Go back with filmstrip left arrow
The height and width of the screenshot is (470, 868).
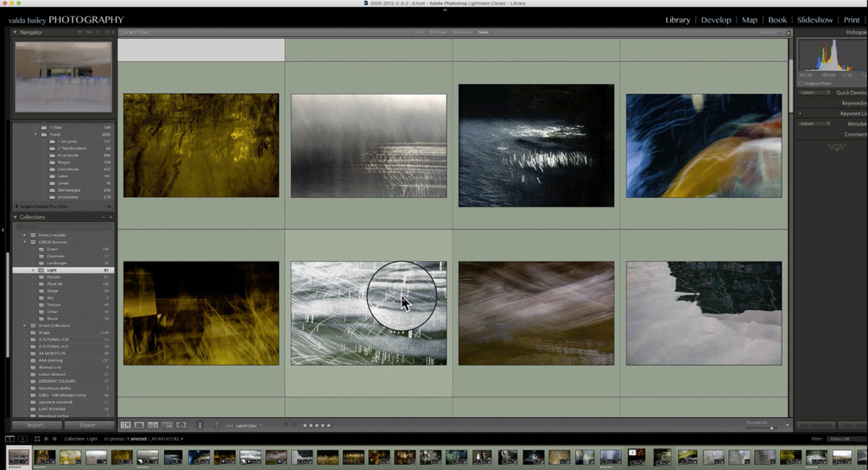46,439
